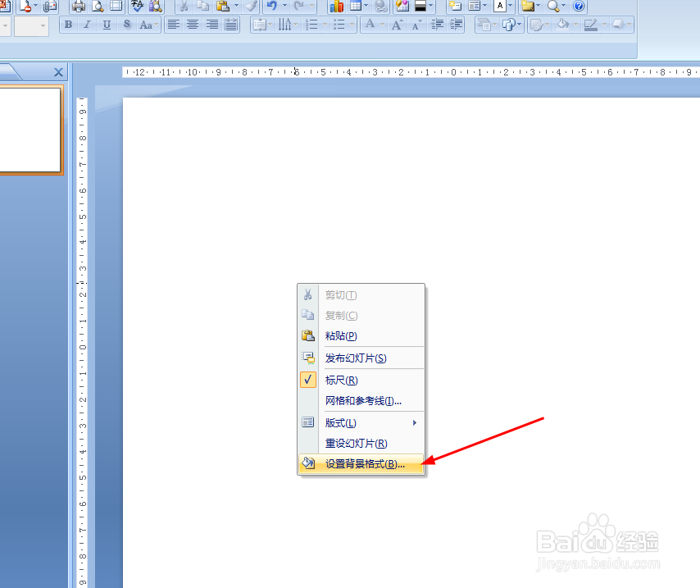This screenshot has height=588, width=700.
Task: Click the yellow new folder icon
Action: click(527, 6)
